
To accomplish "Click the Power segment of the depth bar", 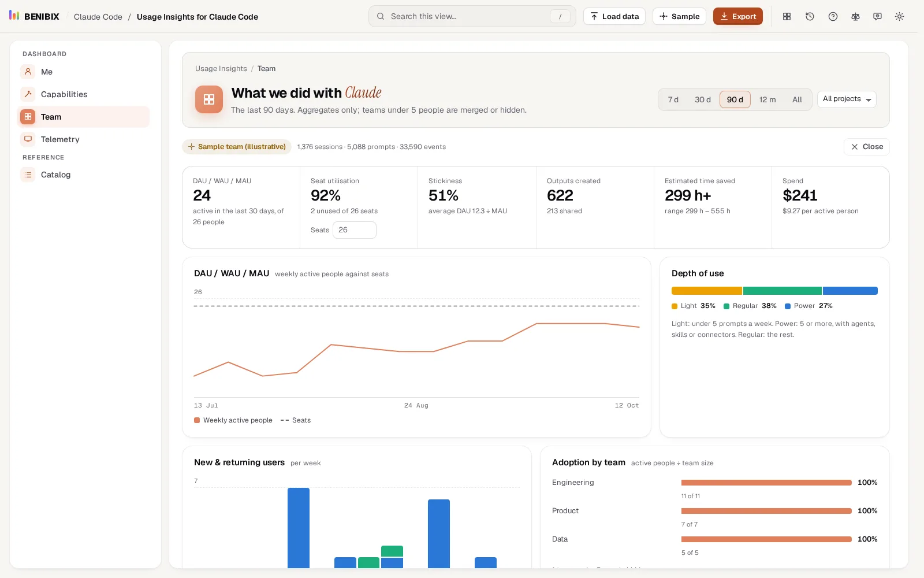I will 850,291.
